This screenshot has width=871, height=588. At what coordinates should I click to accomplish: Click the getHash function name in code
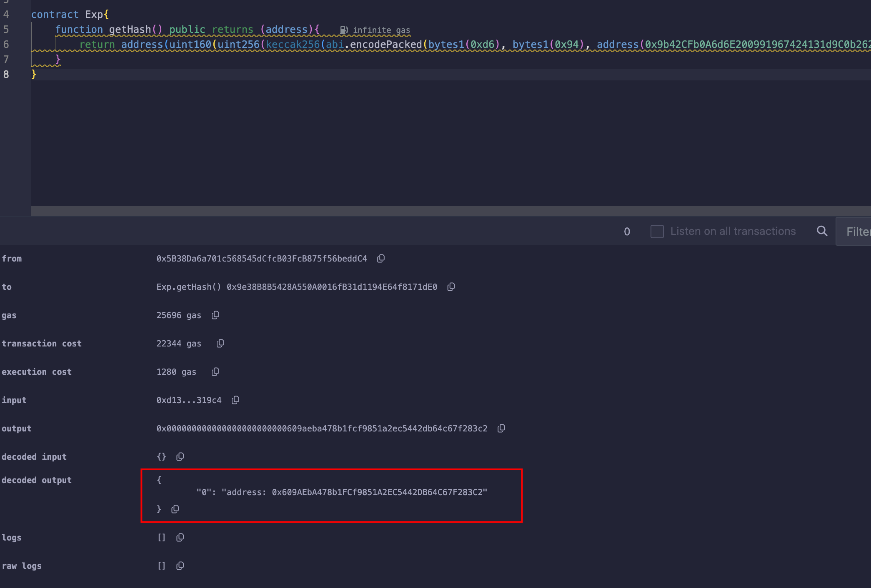[130, 30]
